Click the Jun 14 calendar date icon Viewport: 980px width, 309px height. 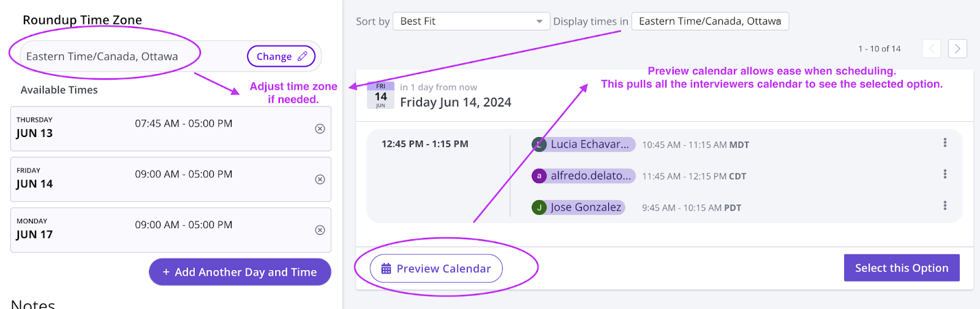380,95
